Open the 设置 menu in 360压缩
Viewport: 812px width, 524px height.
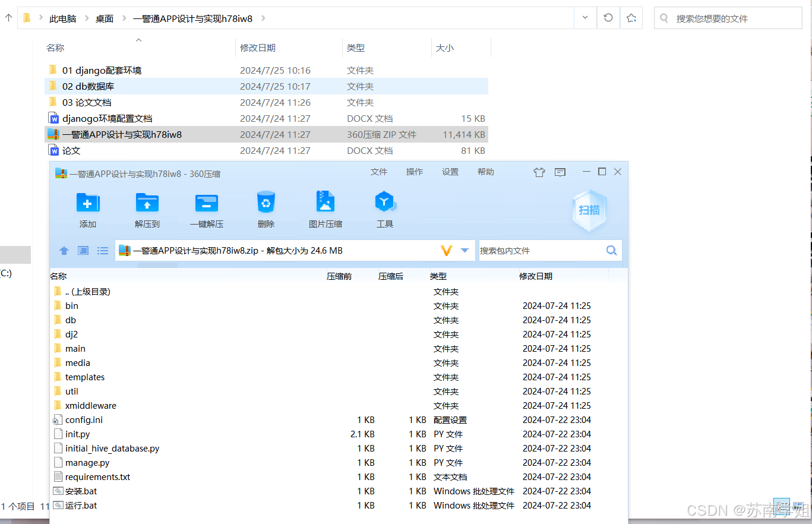coord(450,172)
